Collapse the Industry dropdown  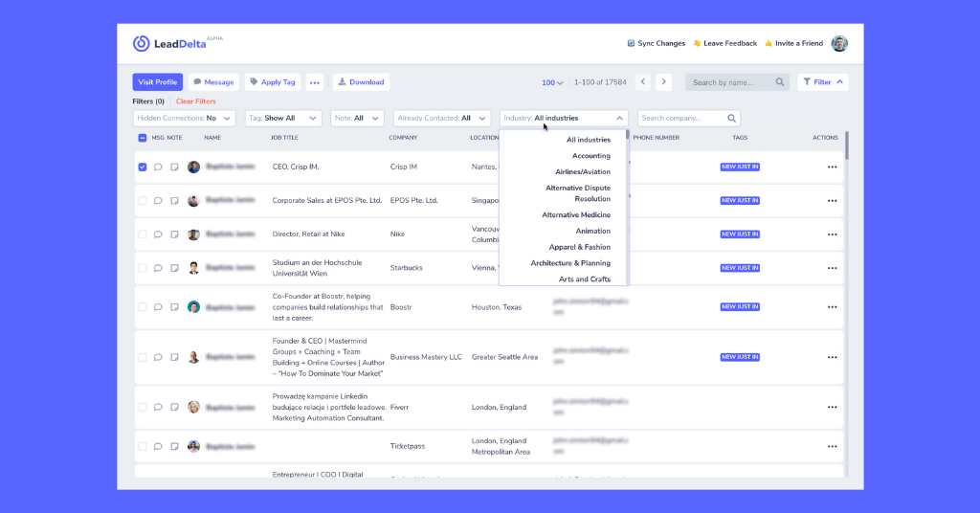(x=564, y=118)
